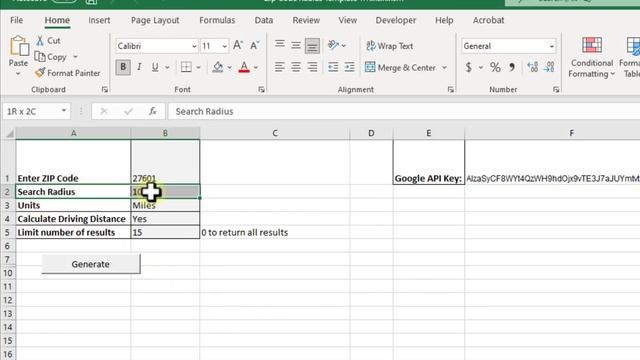Click the Generate button

point(91,264)
